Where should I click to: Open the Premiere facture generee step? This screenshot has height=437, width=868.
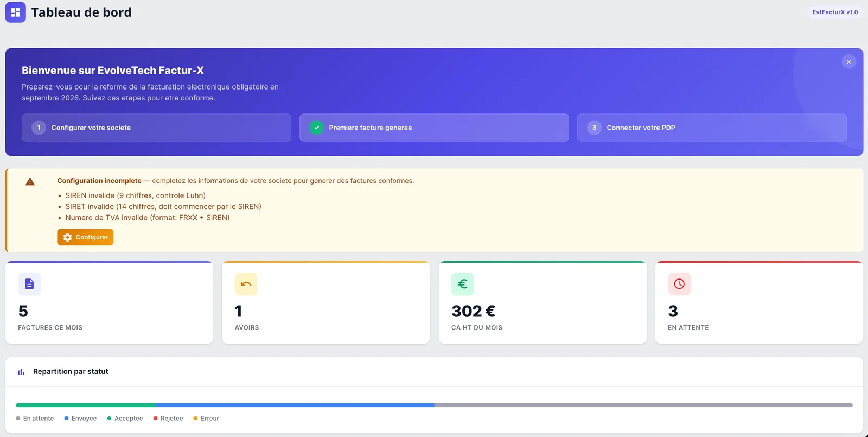(x=434, y=128)
